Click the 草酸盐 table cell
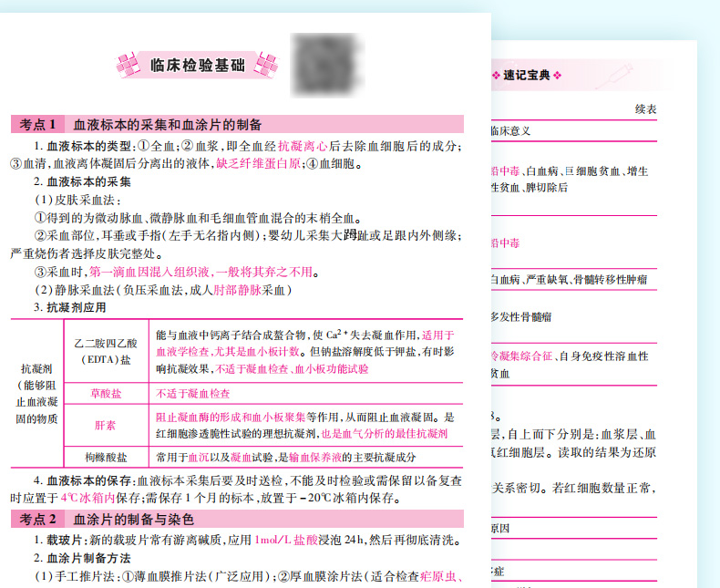The width and height of the screenshot is (720, 588). pos(107,394)
